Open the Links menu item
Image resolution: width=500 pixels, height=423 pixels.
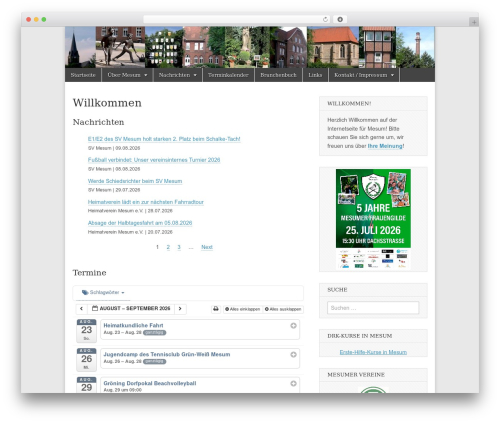(315, 75)
